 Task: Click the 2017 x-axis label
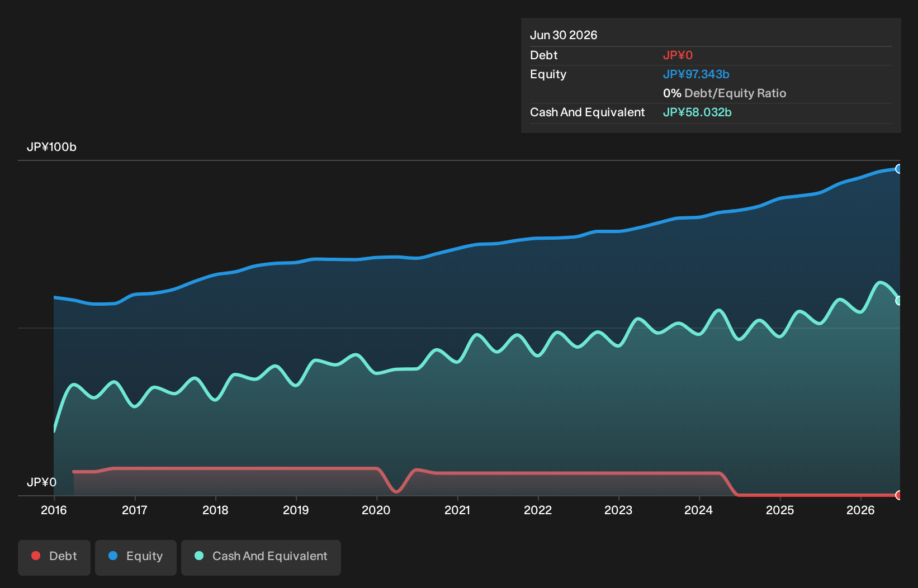(x=135, y=510)
